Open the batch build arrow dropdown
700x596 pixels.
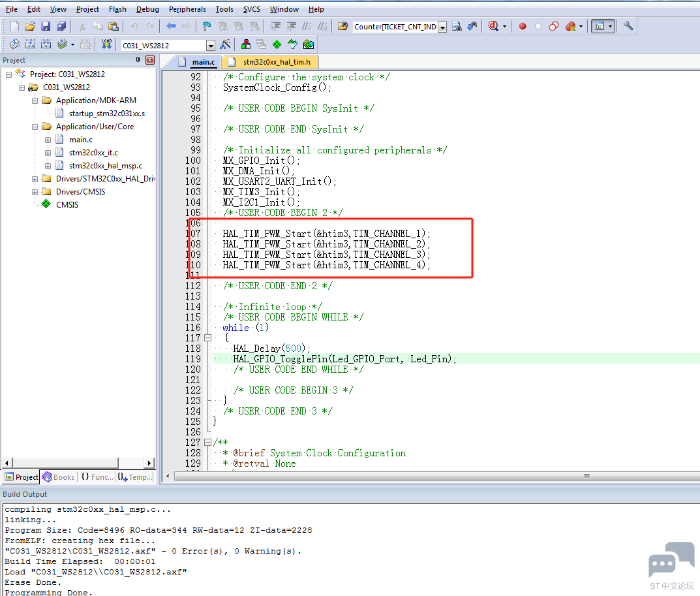tap(72, 44)
